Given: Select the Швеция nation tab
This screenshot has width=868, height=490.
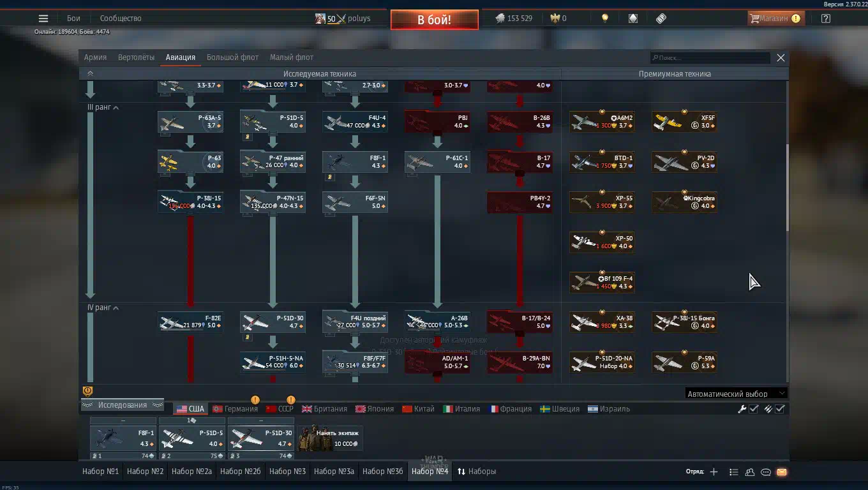Looking at the screenshot, I should click(x=560, y=409).
